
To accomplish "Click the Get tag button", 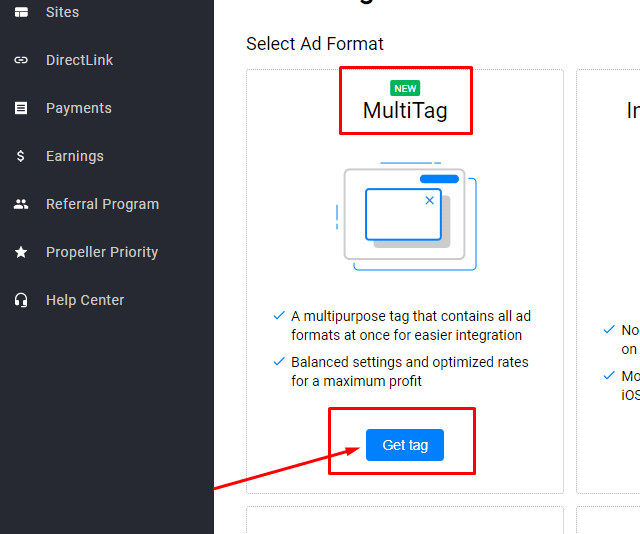I will pos(405,445).
